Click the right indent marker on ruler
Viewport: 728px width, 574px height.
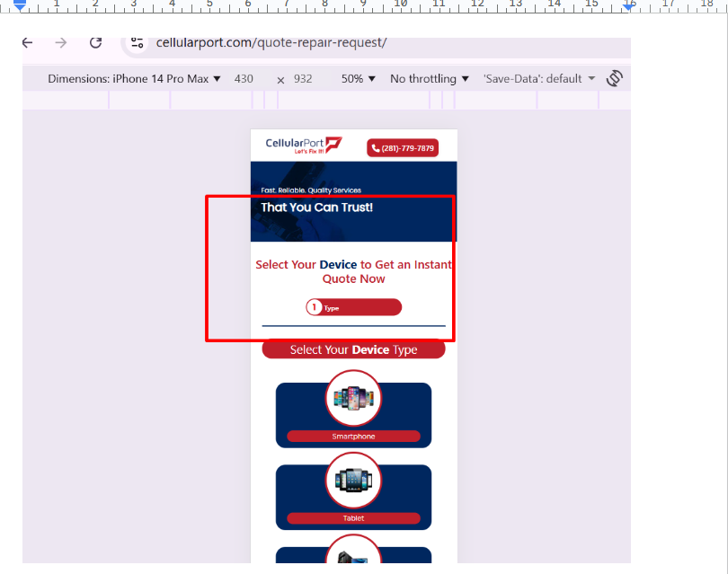(628, 5)
